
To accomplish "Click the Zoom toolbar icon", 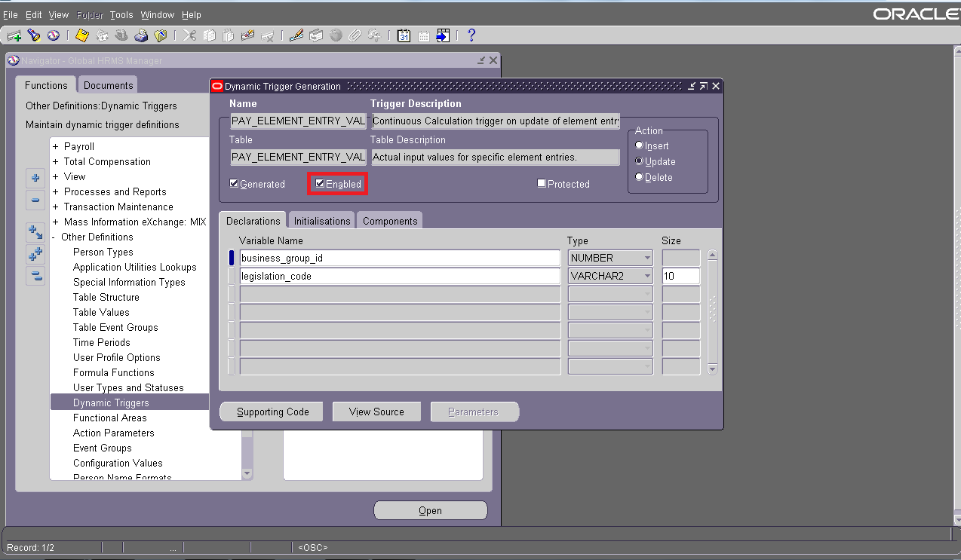I will (x=316, y=35).
